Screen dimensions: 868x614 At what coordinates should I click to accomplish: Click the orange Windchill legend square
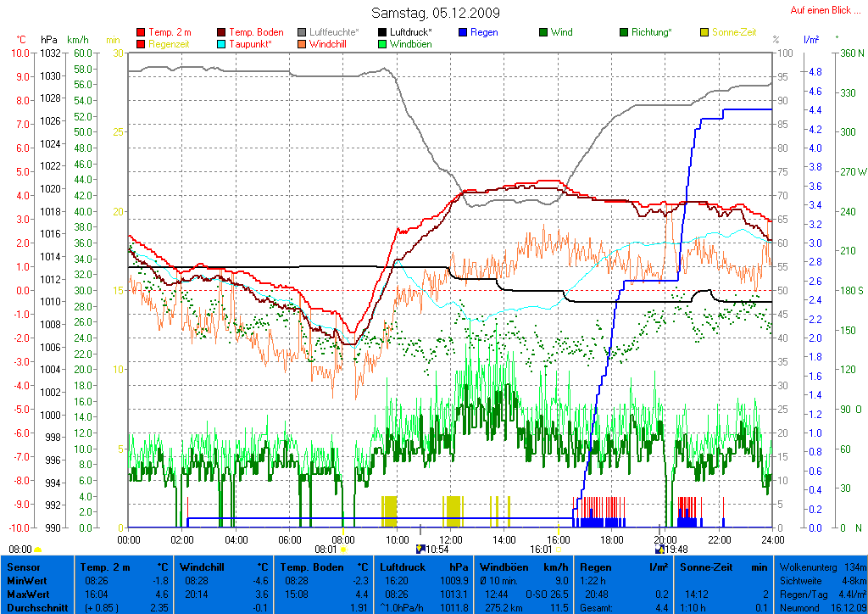click(303, 43)
